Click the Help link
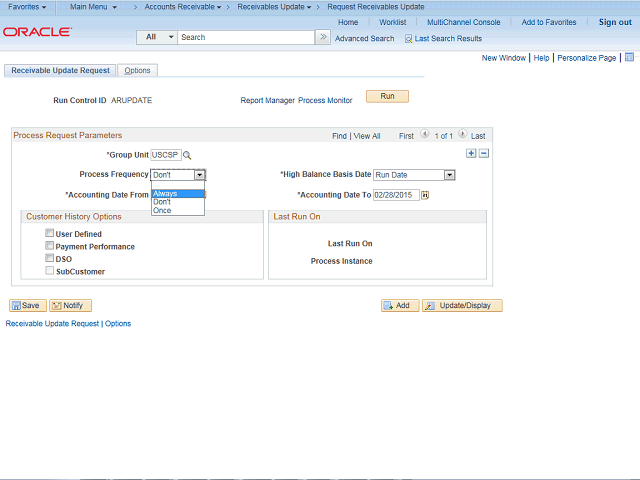 [541, 58]
